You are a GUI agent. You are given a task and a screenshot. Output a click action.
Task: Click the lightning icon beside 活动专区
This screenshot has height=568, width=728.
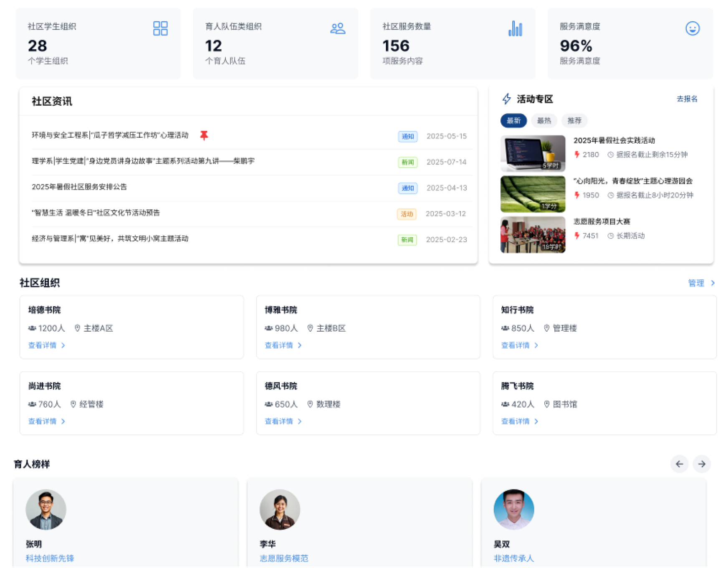tap(506, 99)
